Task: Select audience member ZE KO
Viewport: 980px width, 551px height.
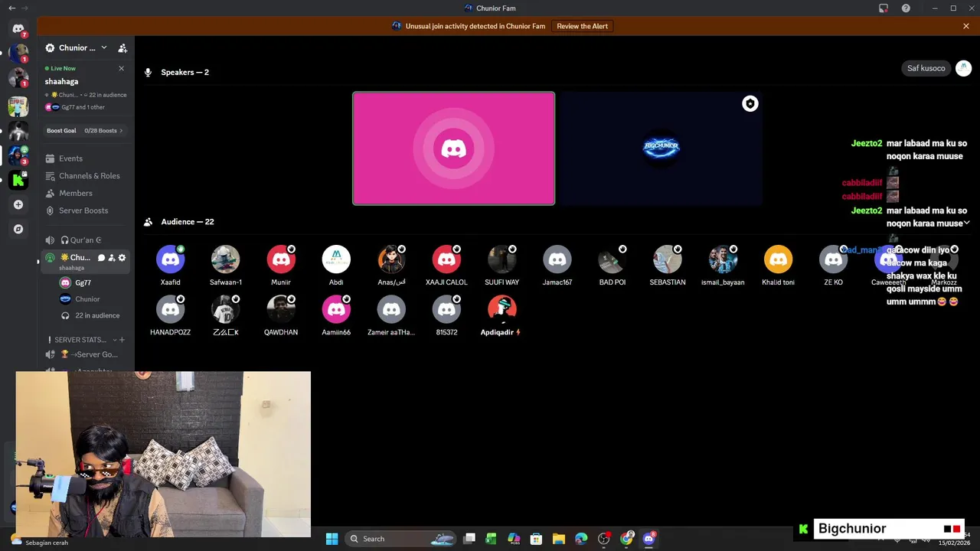Action: 833,266
